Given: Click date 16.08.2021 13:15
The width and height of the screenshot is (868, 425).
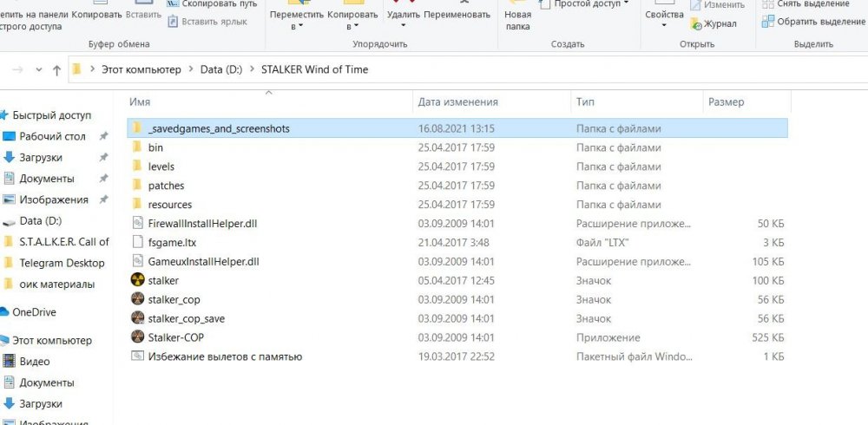Looking at the screenshot, I should coord(457,128).
